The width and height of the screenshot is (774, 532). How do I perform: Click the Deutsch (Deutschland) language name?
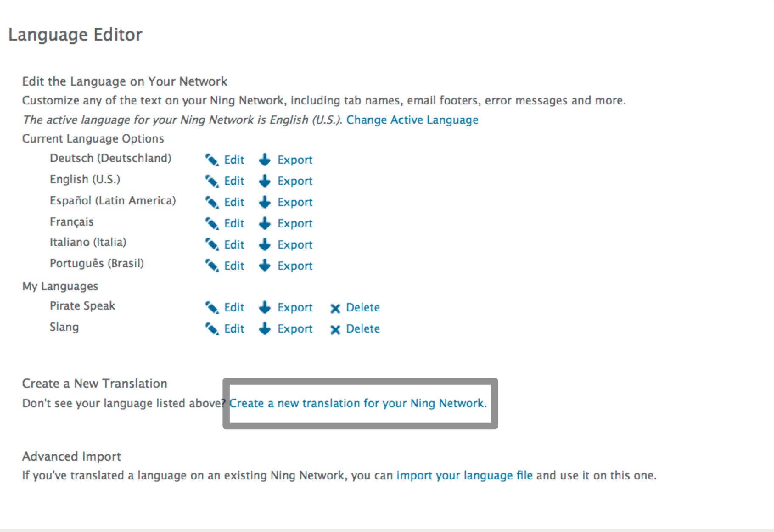click(x=110, y=158)
